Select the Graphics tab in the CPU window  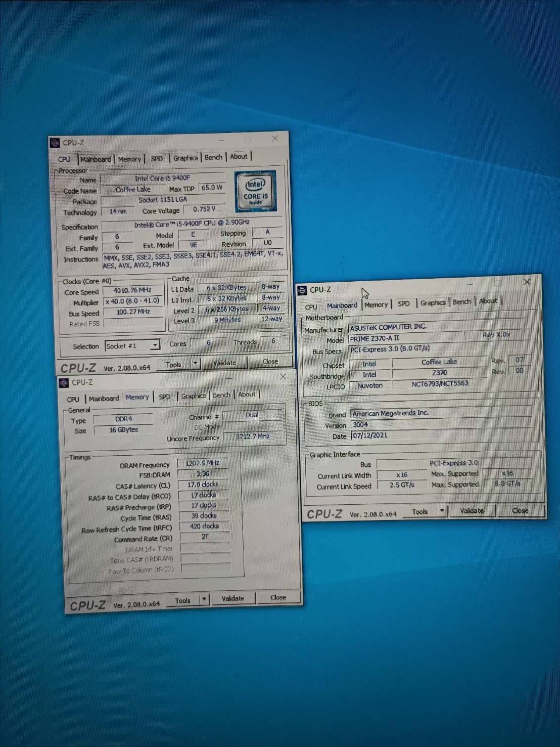tap(185, 158)
